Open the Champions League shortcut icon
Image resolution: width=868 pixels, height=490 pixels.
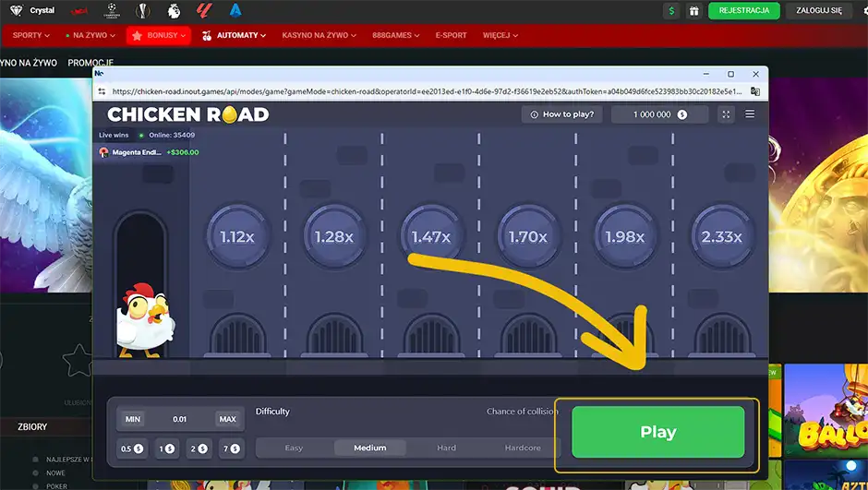click(x=112, y=10)
